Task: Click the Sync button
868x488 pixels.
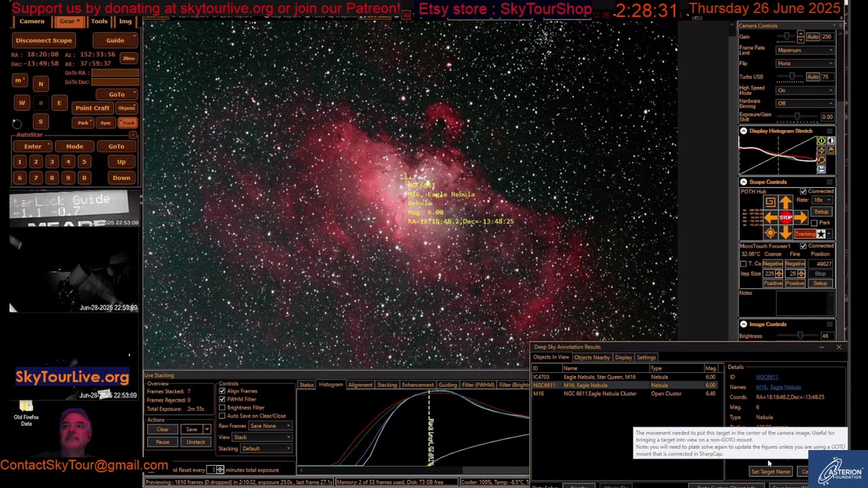Action: tap(105, 123)
